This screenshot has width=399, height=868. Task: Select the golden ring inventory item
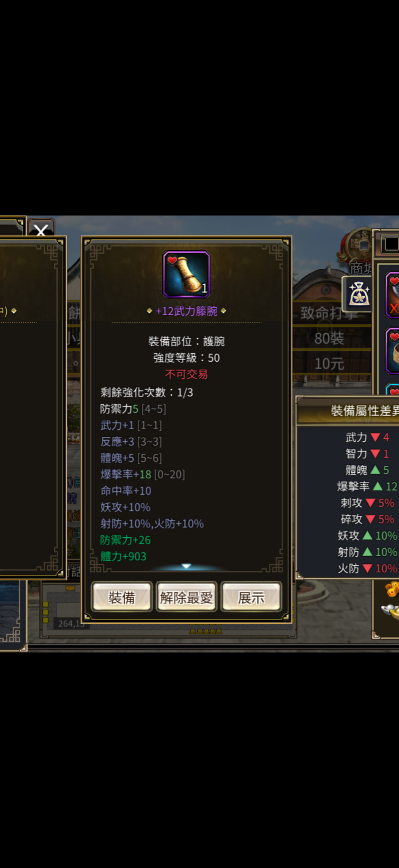click(393, 351)
